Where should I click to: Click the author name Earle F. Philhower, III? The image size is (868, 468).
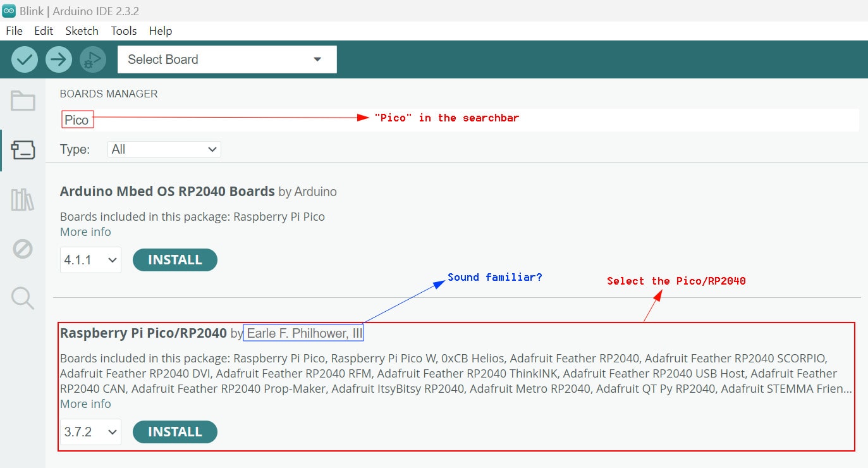click(x=303, y=333)
